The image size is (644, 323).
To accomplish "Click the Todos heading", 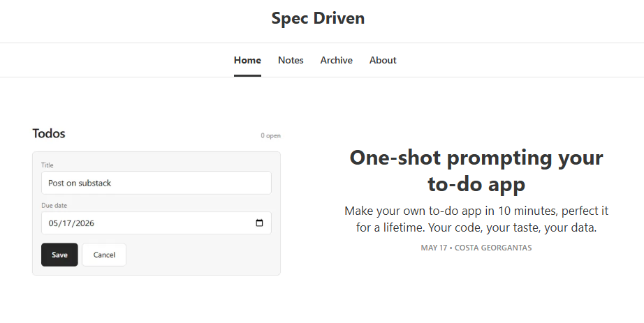I will click(49, 133).
